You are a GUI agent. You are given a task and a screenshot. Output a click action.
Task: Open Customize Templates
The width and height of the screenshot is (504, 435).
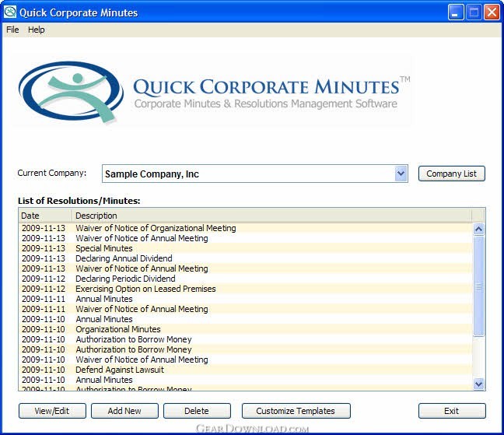[296, 411]
